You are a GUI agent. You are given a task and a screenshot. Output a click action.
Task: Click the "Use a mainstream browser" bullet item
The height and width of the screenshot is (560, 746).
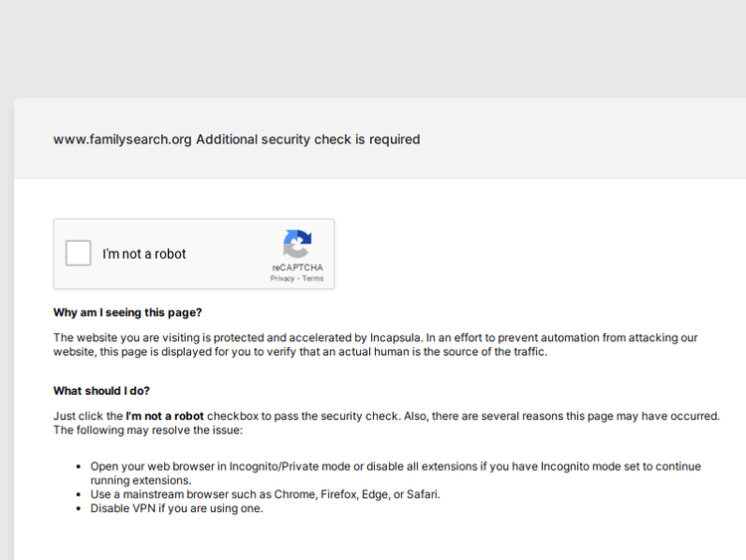[x=265, y=494]
